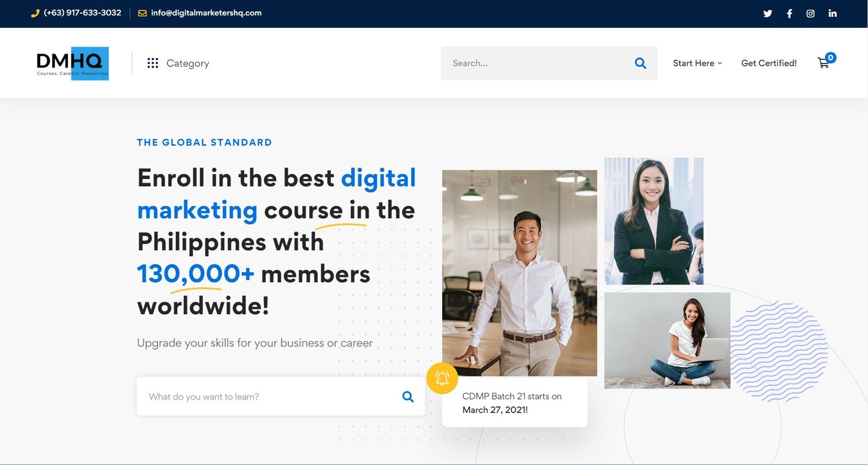Open the CDMP Batch 21 announcement card
This screenshot has height=465, width=868.
tap(514, 403)
